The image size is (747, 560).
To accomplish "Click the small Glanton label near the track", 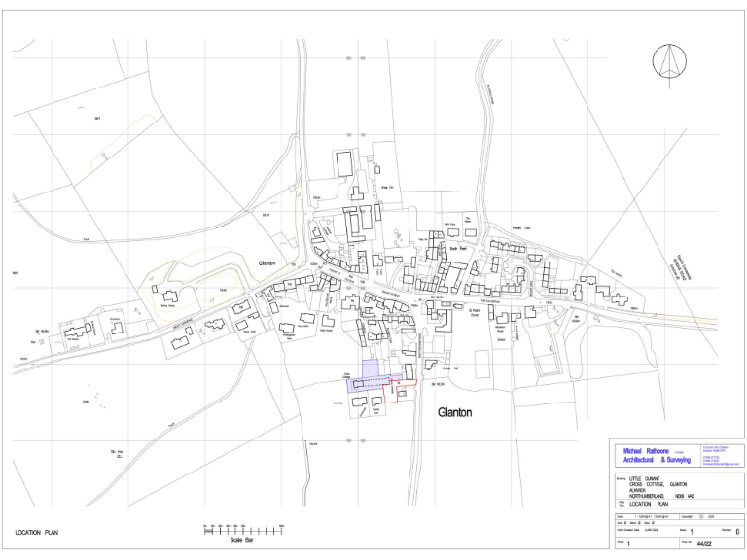I will coord(267,263).
